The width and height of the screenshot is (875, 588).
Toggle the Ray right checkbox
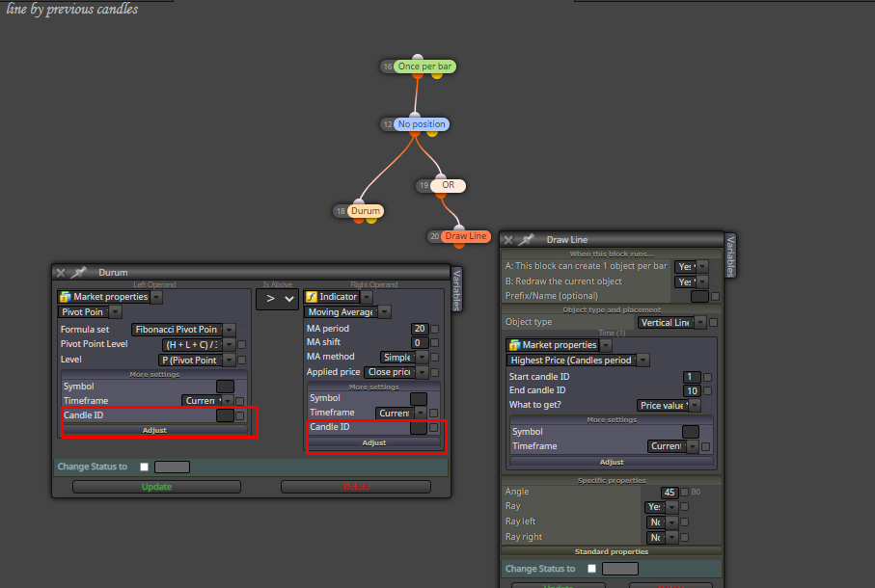pyautogui.click(x=684, y=537)
